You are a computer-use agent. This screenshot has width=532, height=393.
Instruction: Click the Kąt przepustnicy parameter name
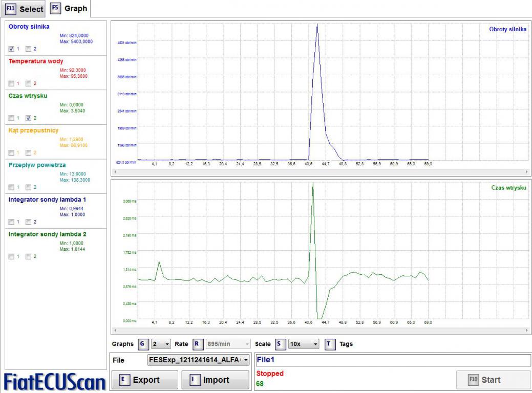coord(33,130)
